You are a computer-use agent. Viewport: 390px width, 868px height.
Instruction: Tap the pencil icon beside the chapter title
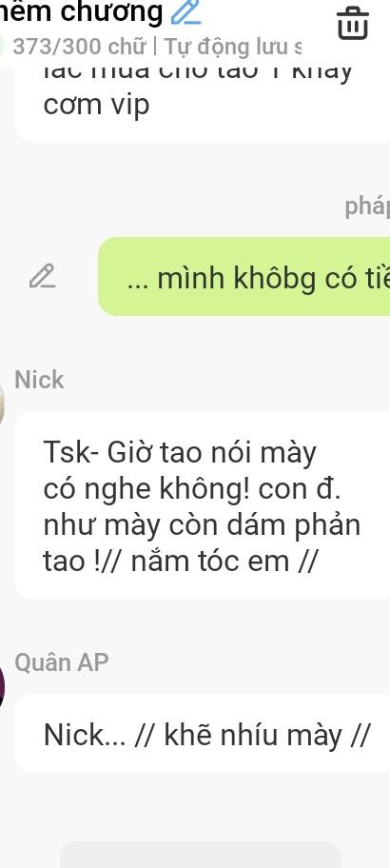click(185, 11)
